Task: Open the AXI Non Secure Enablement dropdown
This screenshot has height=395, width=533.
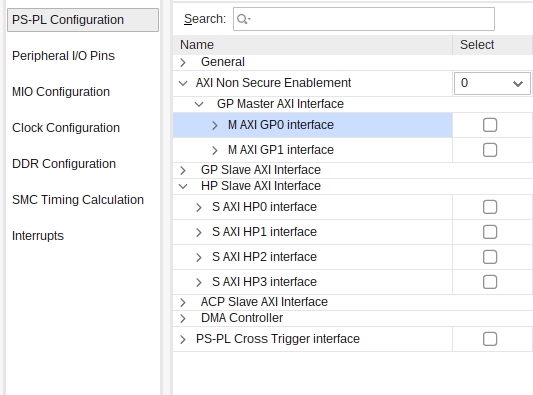Action: pos(492,83)
